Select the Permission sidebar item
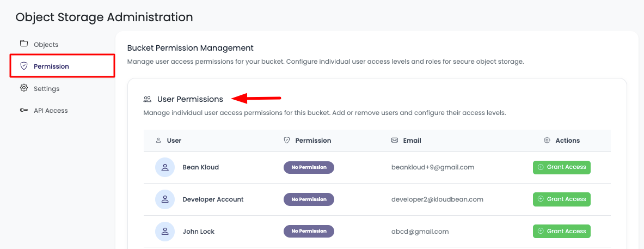The image size is (644, 249). point(63,66)
